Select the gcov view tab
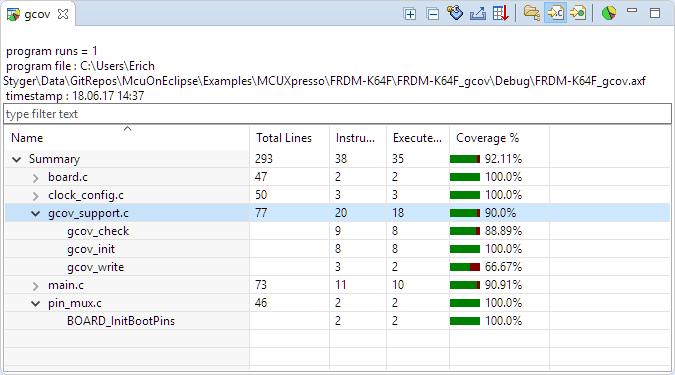Viewport: 675px width, 375px height. (x=37, y=14)
